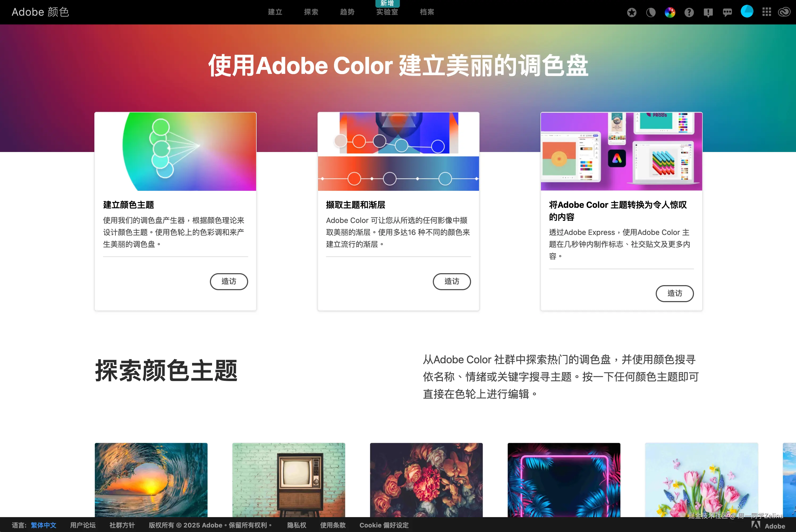Open the 实验室 tab
796x532 pixels.
387,12
